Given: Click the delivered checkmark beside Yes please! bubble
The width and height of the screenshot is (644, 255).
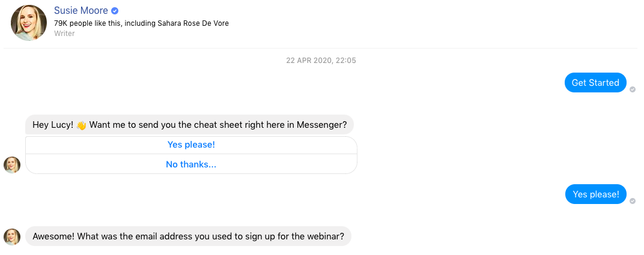Looking at the screenshot, I should (633, 201).
